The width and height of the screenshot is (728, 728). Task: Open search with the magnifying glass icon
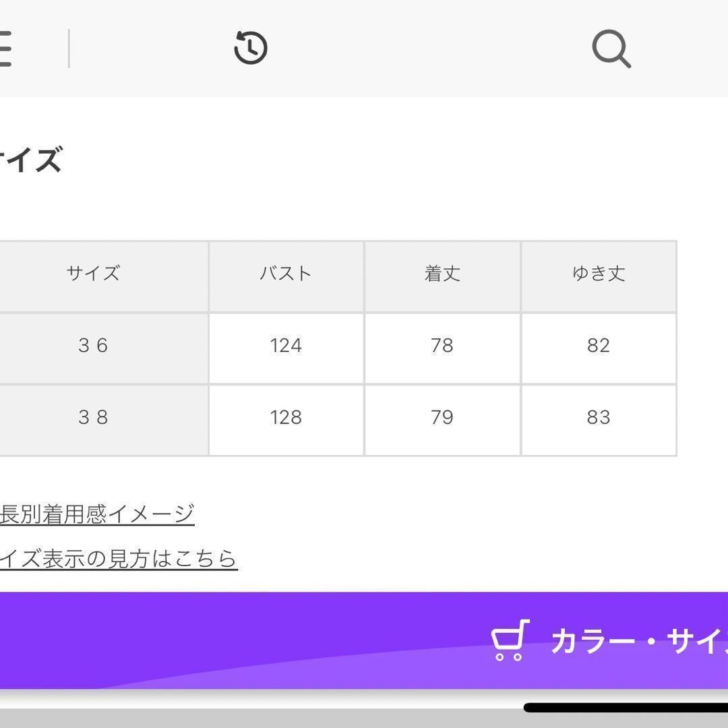(611, 49)
